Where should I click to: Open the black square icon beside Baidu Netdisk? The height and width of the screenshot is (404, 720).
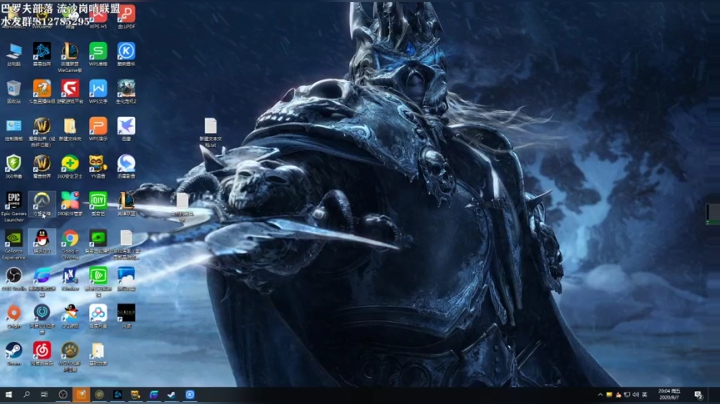coord(126,316)
